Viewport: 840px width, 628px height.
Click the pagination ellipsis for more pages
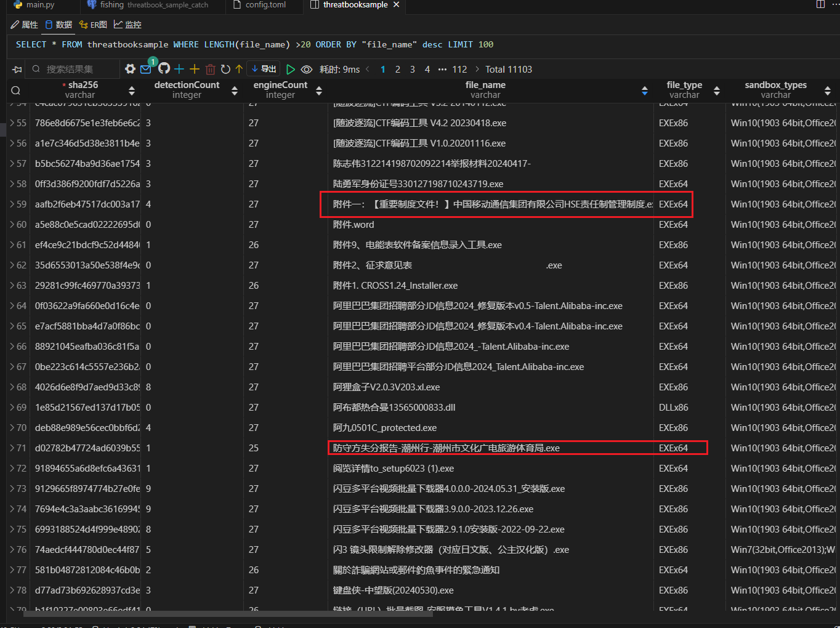coord(442,69)
